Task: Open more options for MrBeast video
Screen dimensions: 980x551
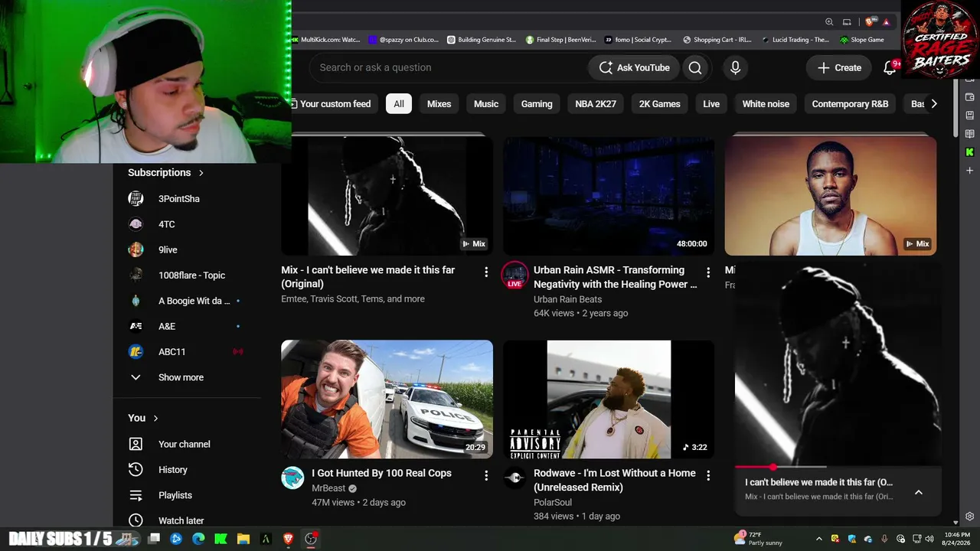Action: point(486,475)
